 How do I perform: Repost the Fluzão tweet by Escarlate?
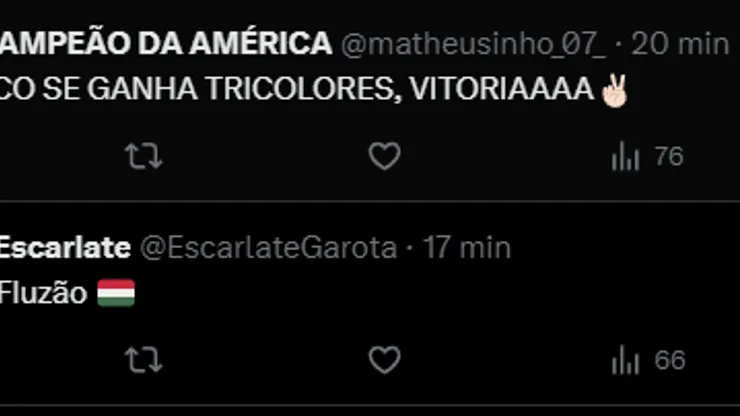(x=143, y=360)
